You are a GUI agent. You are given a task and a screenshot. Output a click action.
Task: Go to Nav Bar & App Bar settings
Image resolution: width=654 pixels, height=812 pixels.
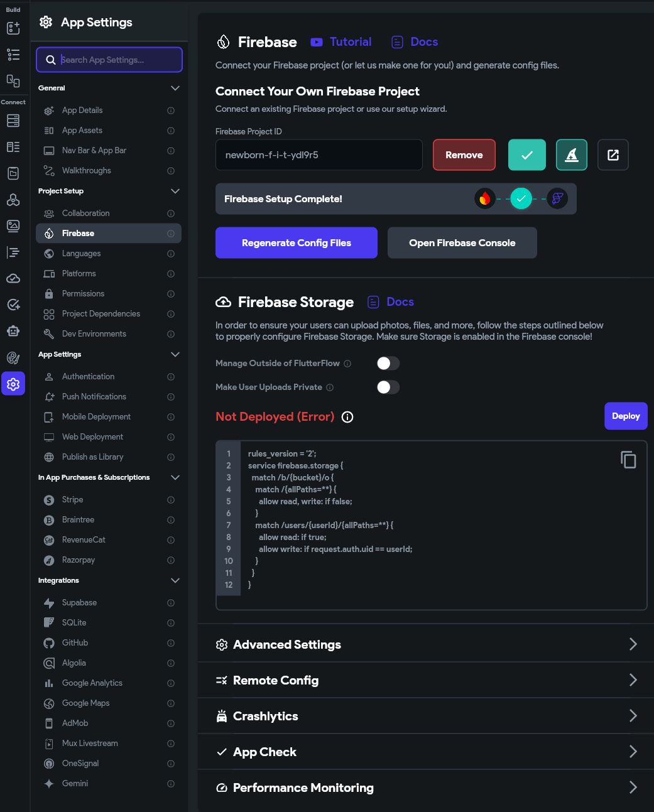(109, 151)
